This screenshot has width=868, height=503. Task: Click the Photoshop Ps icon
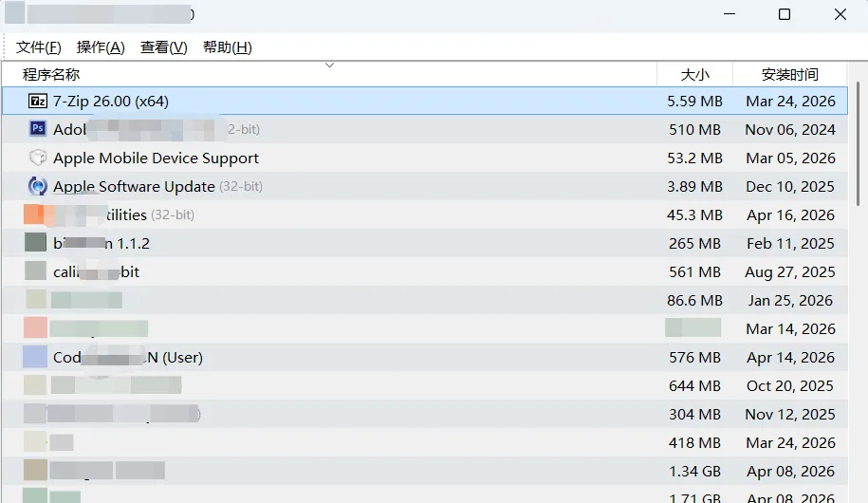[38, 128]
